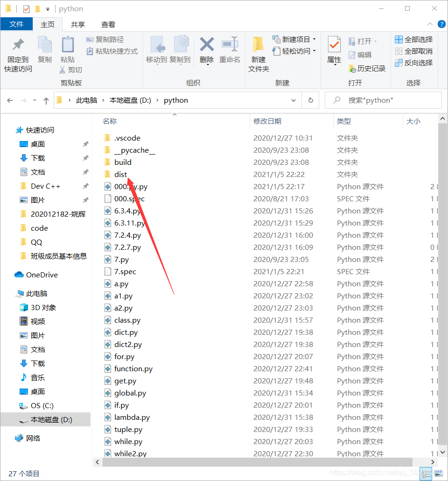Open Properties using the 属性 icon

(x=334, y=50)
